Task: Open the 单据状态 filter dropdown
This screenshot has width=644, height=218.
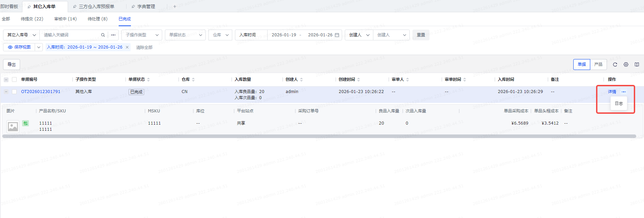Action: point(185,35)
